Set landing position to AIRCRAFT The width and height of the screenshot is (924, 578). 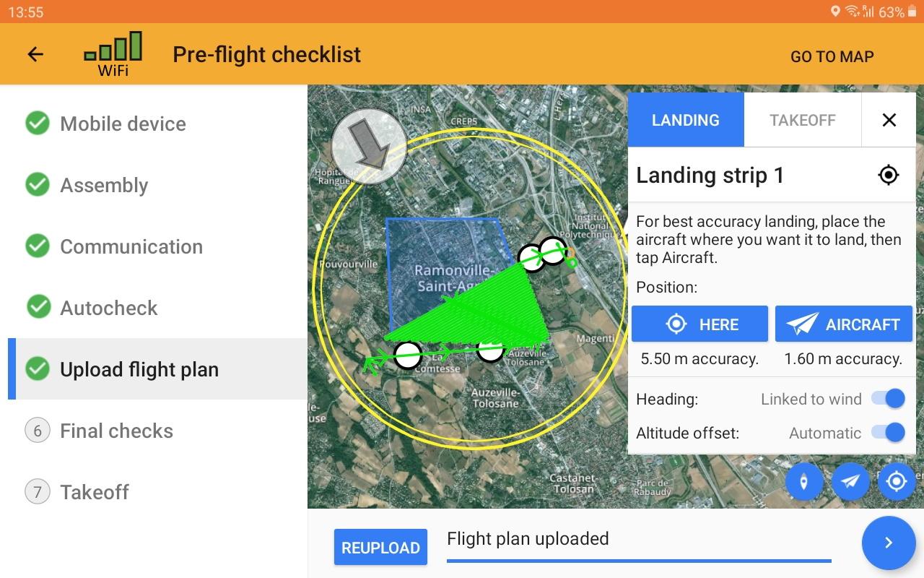843,324
